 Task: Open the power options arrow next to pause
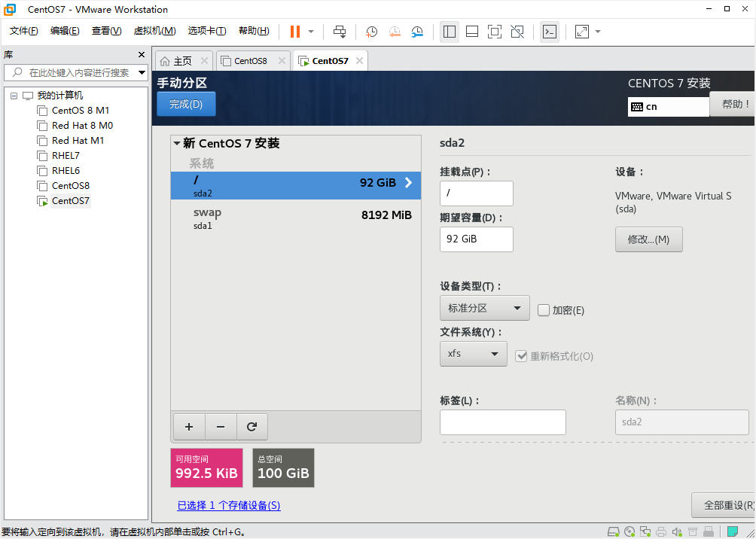pyautogui.click(x=311, y=32)
